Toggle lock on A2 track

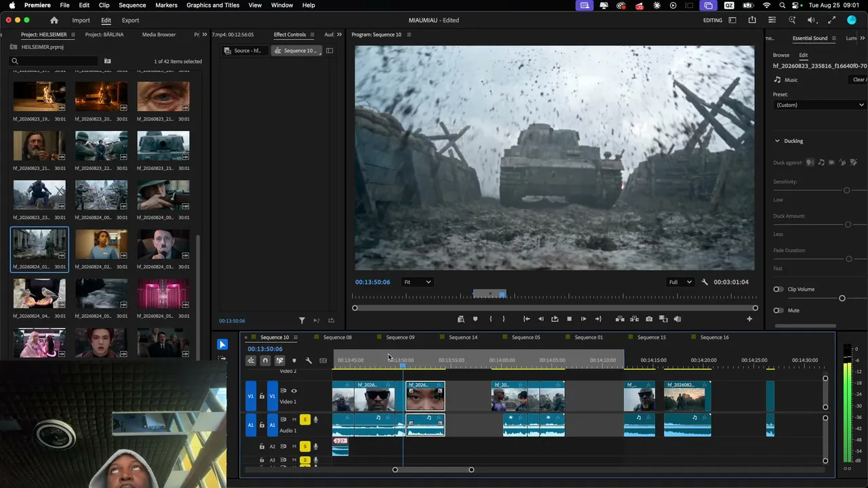(262, 447)
